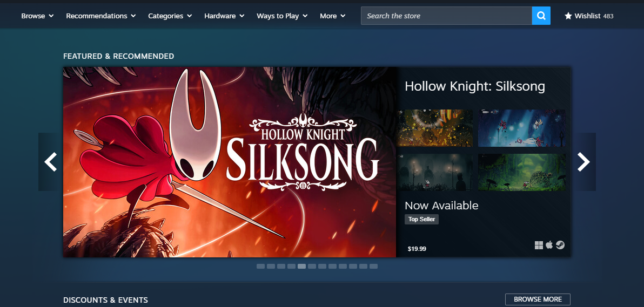Viewport: 644px width, 307px height.
Task: Select the highlighted fifth carousel dot
Action: [301, 267]
